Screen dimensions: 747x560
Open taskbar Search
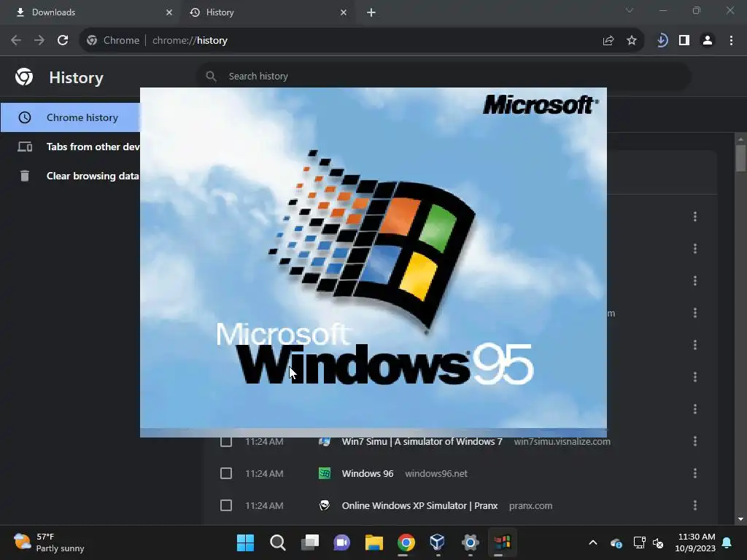coord(278,542)
